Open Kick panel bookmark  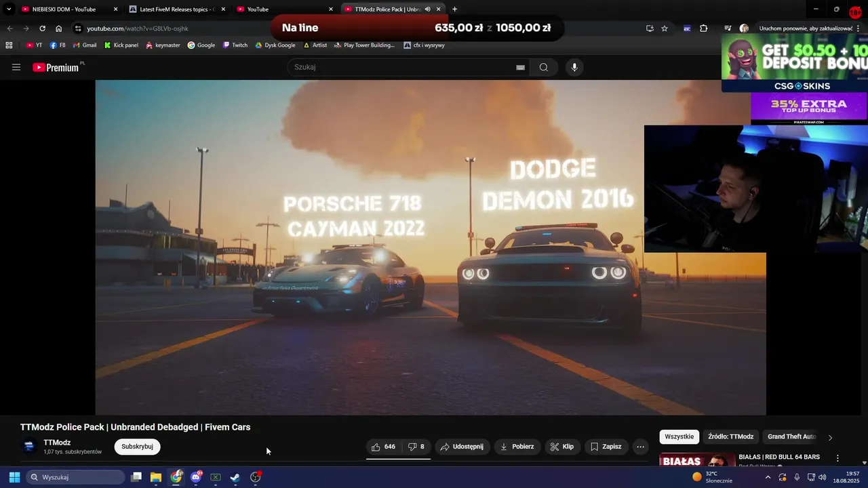(121, 45)
